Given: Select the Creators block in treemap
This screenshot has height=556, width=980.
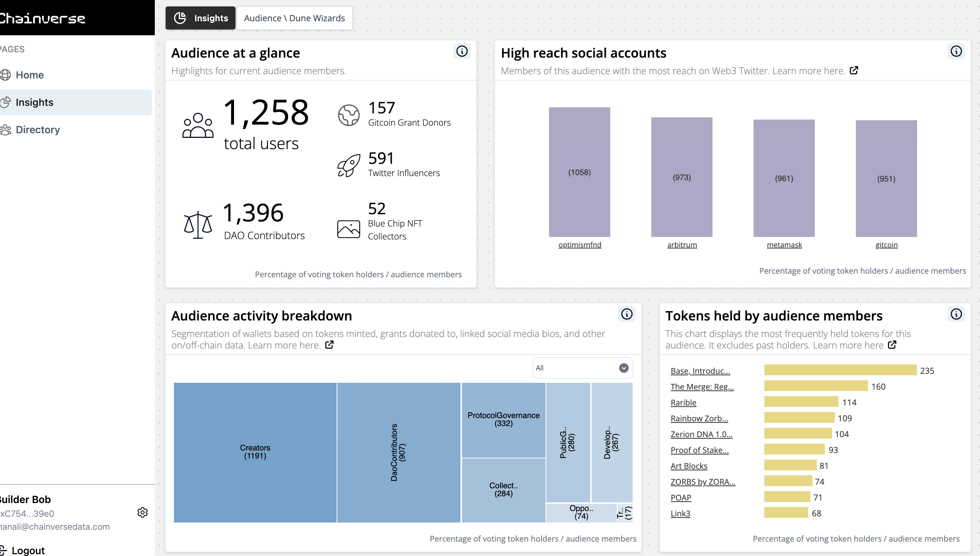Looking at the screenshot, I should [x=255, y=452].
